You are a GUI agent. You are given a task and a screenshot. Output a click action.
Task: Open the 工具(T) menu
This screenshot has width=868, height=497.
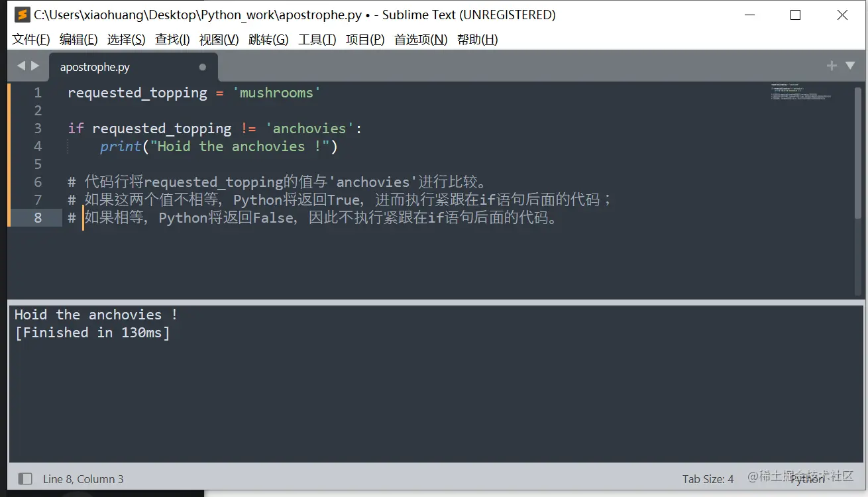pos(317,40)
